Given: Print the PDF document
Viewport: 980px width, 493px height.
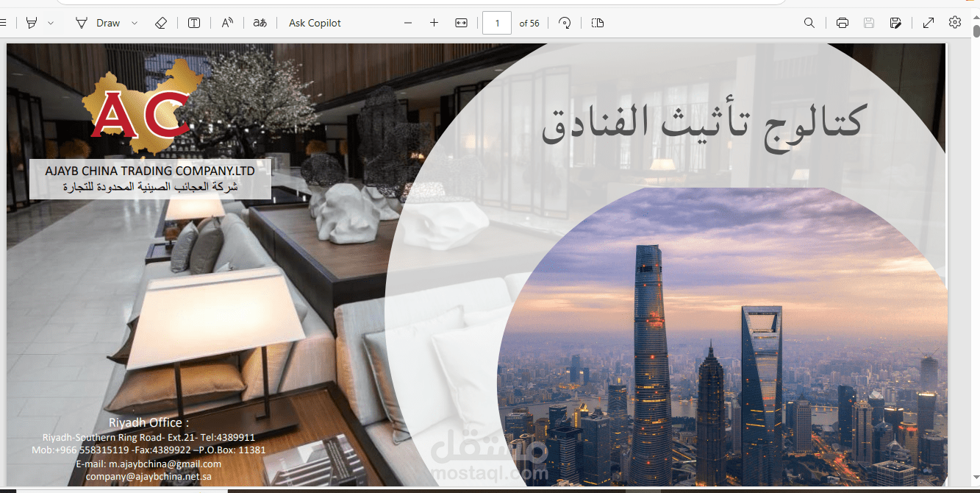Looking at the screenshot, I should (x=843, y=23).
